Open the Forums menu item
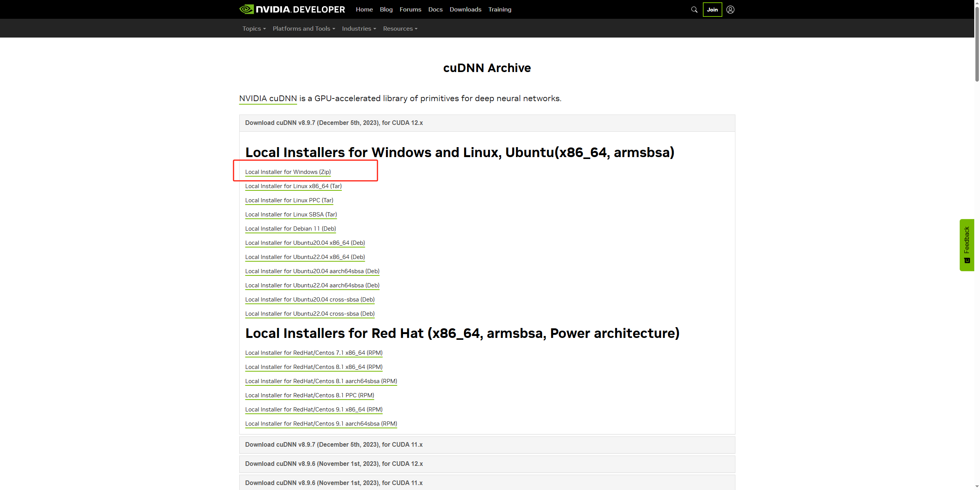980x490 pixels. [x=410, y=10]
